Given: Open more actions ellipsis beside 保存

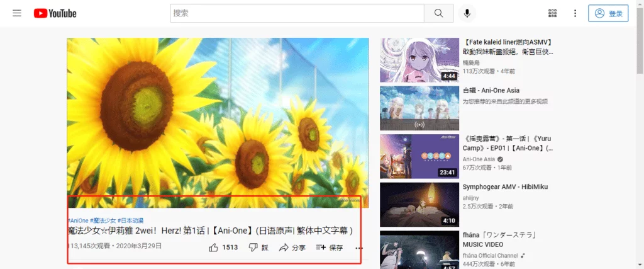Looking at the screenshot, I should pos(359,248).
